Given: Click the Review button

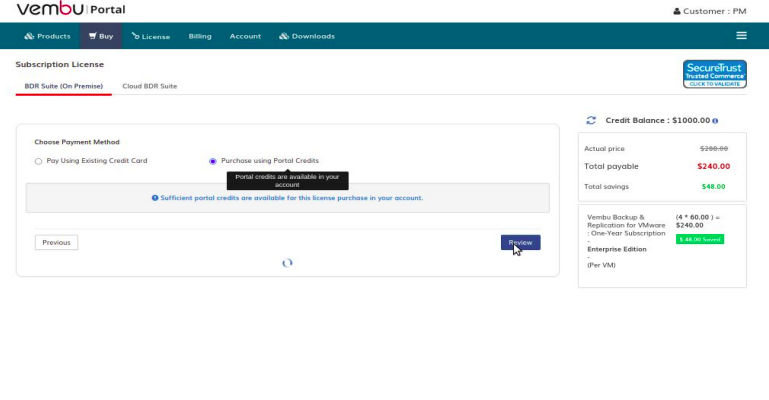Looking at the screenshot, I should coord(520,242).
